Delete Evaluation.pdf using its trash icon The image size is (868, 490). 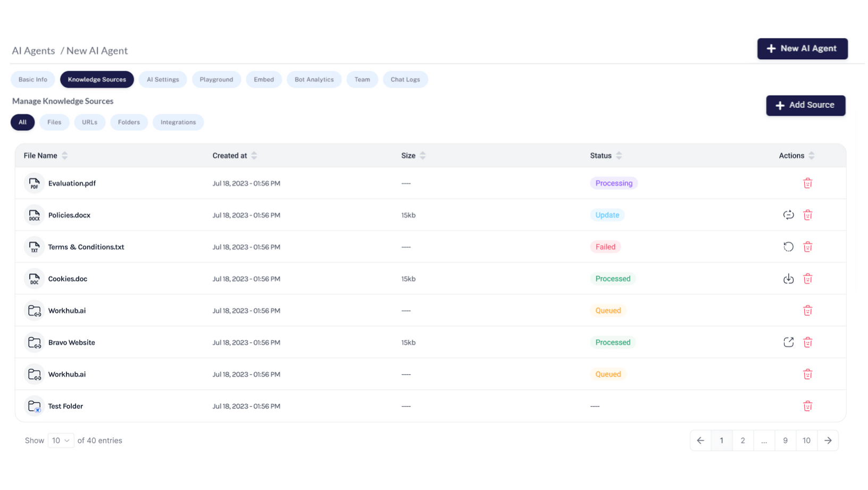click(807, 183)
